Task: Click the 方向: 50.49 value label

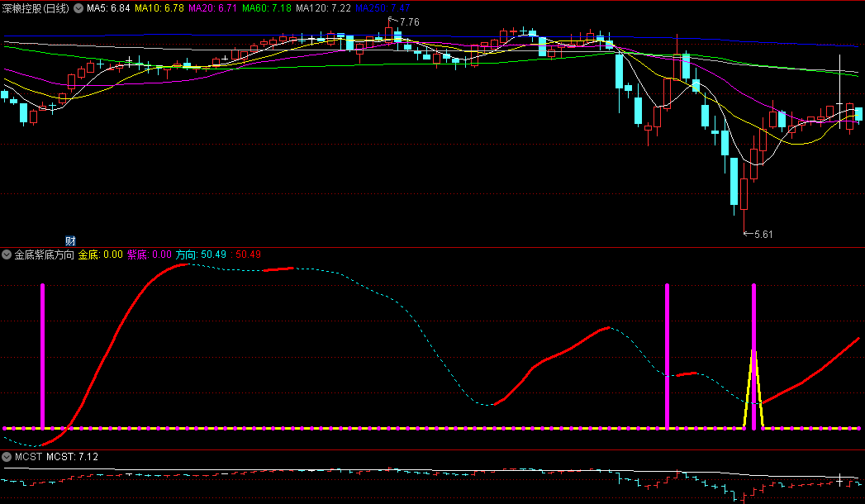Action: coord(202,254)
